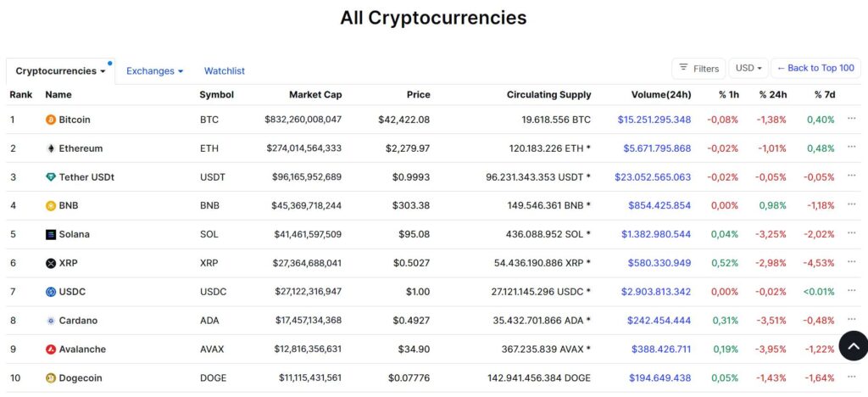Open the three-dot menu for Bitcoin row
Screen dimensions: 868x397
tap(851, 118)
